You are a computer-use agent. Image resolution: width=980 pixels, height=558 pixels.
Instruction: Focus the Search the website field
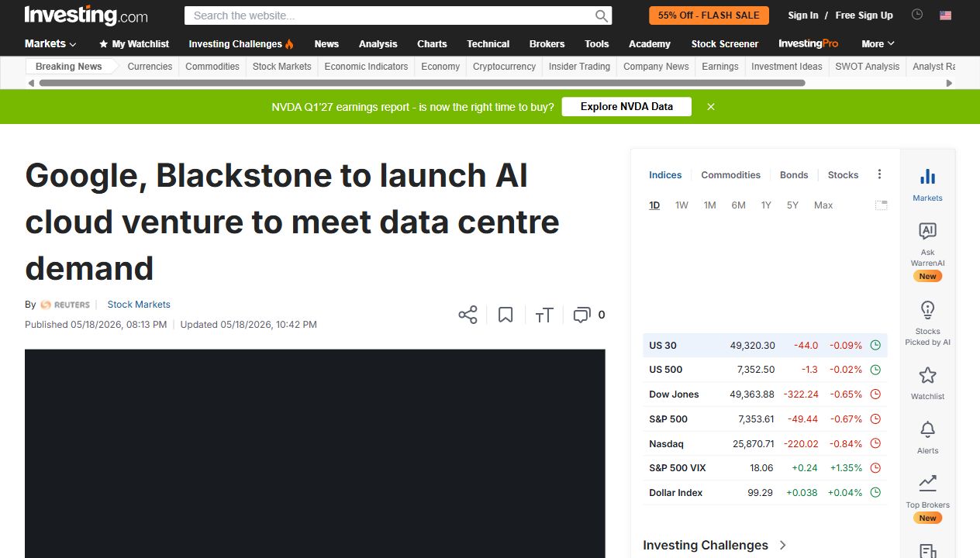(x=389, y=15)
